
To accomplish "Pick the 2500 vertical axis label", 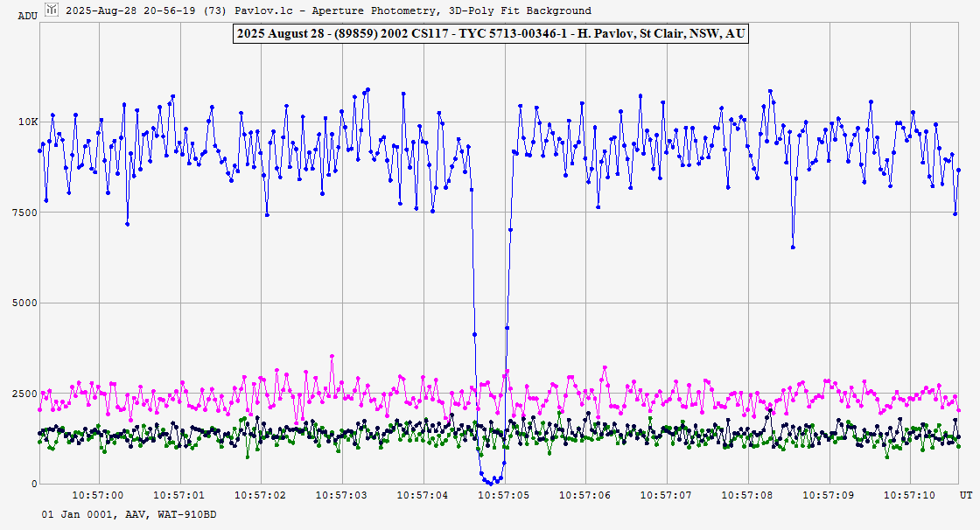I will click(26, 394).
